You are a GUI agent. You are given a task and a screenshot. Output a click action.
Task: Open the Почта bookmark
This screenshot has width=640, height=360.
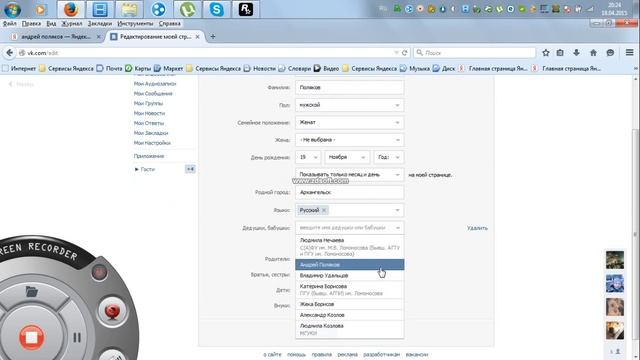point(109,69)
